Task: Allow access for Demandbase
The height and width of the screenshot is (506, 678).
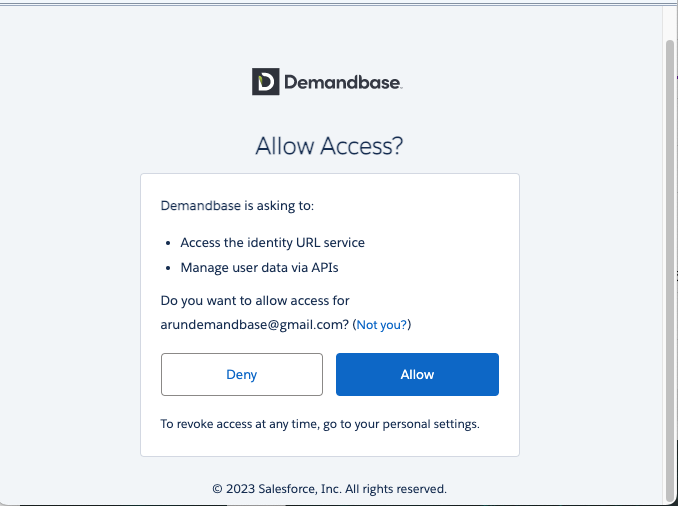Action: [417, 375]
